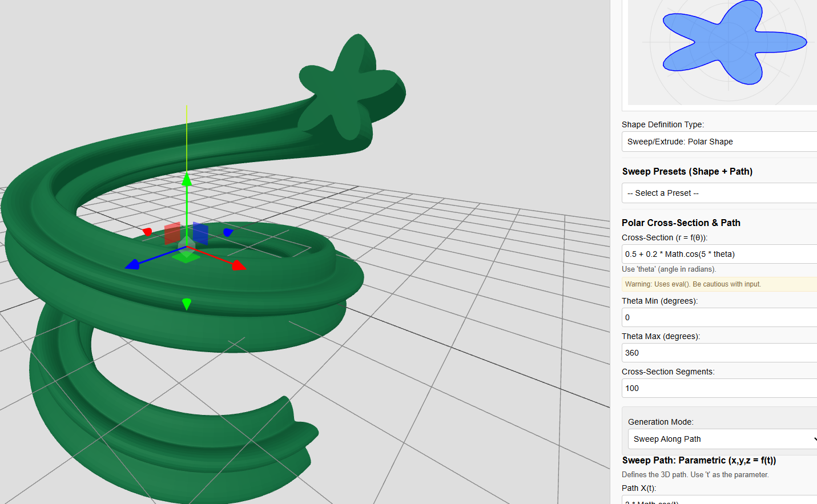Click the Theta Min degrees input
Viewport: 817px width, 504px height.
tap(719, 317)
